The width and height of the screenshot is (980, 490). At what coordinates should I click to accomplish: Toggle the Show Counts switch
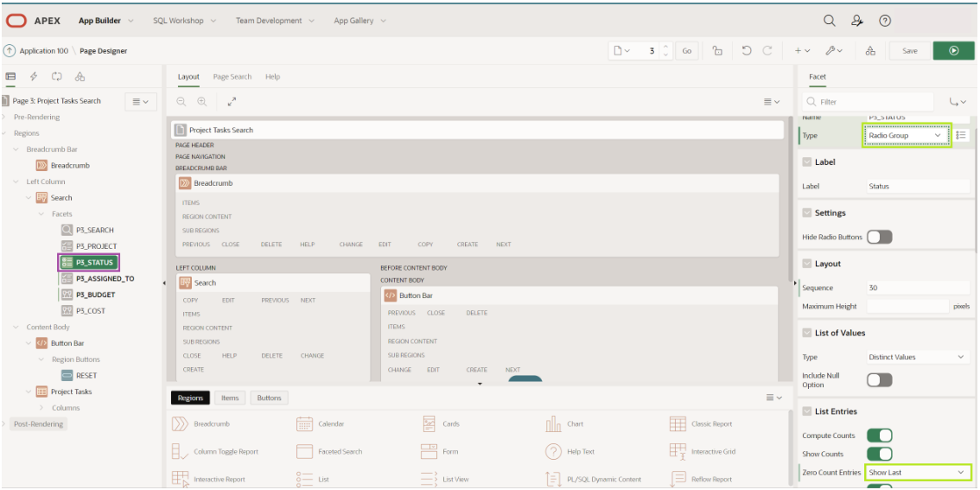pyautogui.click(x=880, y=454)
